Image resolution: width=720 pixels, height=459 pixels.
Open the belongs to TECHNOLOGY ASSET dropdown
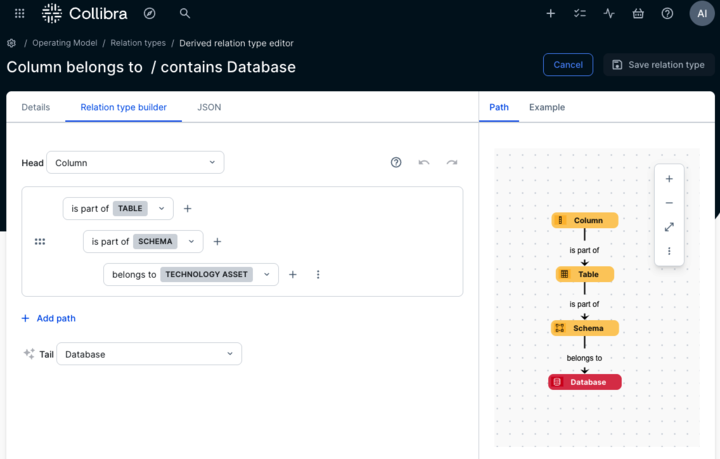pyautogui.click(x=191, y=274)
